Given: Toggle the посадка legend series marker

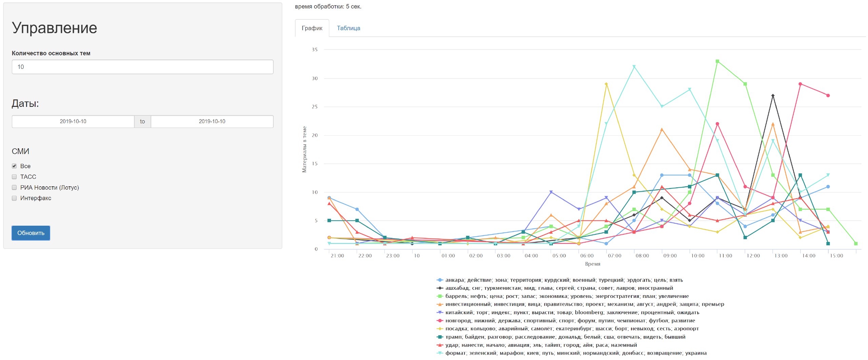Looking at the screenshot, I should [440, 329].
